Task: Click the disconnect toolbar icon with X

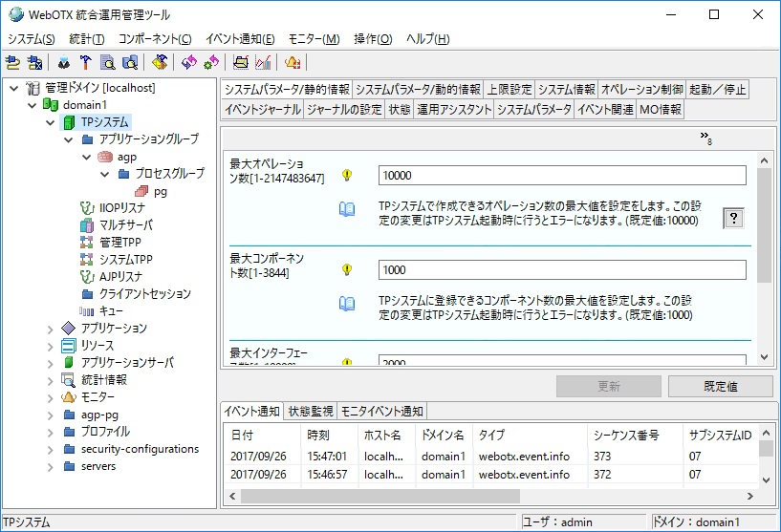Action: point(35,63)
